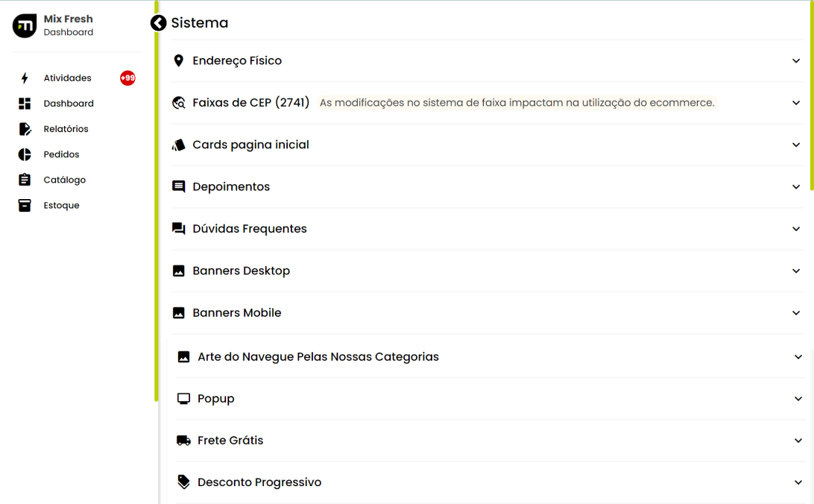The height and width of the screenshot is (504, 814).
Task: Open Arte do Navegue Pelas Nossas Categorias
Action: [318, 356]
